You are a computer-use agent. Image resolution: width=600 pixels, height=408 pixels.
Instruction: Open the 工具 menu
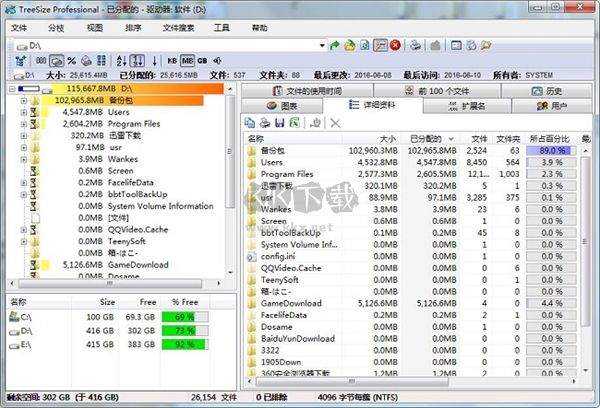coord(222,28)
